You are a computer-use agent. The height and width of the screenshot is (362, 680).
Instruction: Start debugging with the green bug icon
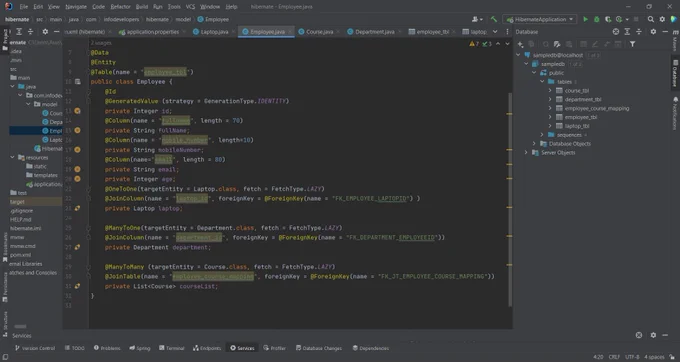tap(597, 19)
